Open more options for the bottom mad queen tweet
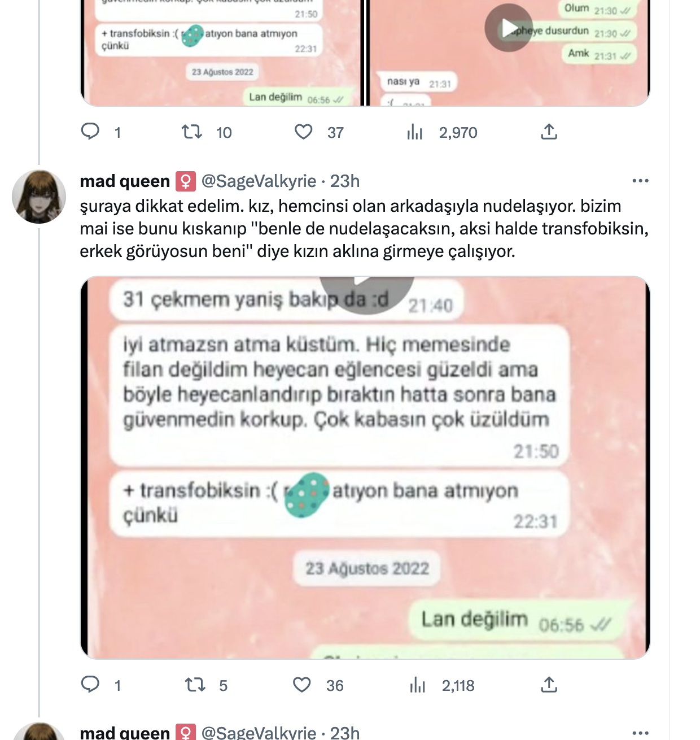This screenshot has width=700, height=740. tap(640, 733)
